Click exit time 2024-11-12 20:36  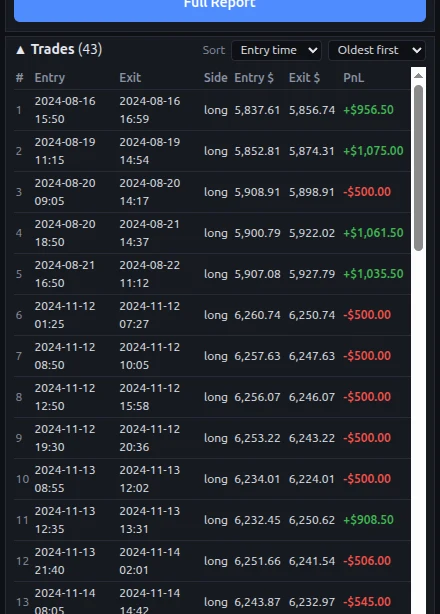click(x=150, y=438)
